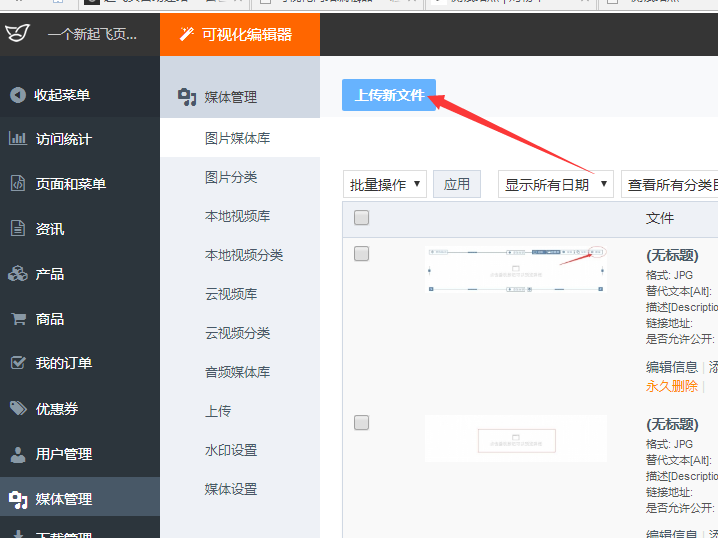Viewport: 718px width, 538px height.
Task: Click media icon in 媒体管理 submenu header
Action: point(187,97)
